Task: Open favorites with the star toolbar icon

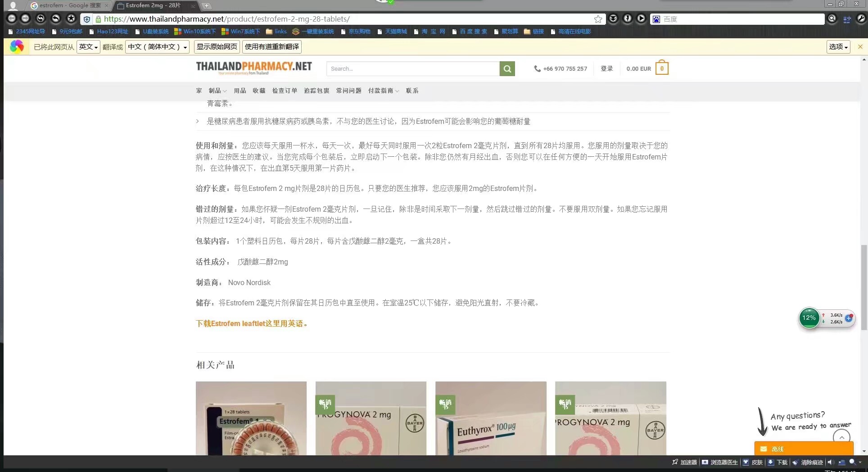Action: (x=71, y=18)
